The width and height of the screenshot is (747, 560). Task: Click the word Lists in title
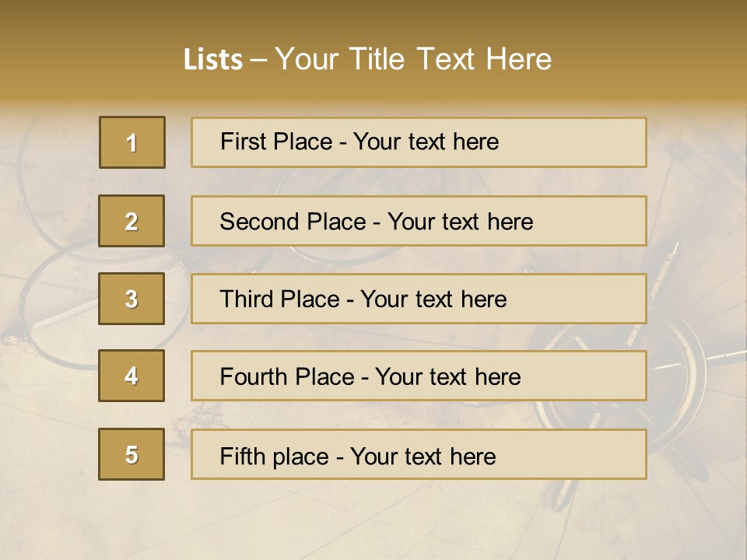pos(213,60)
